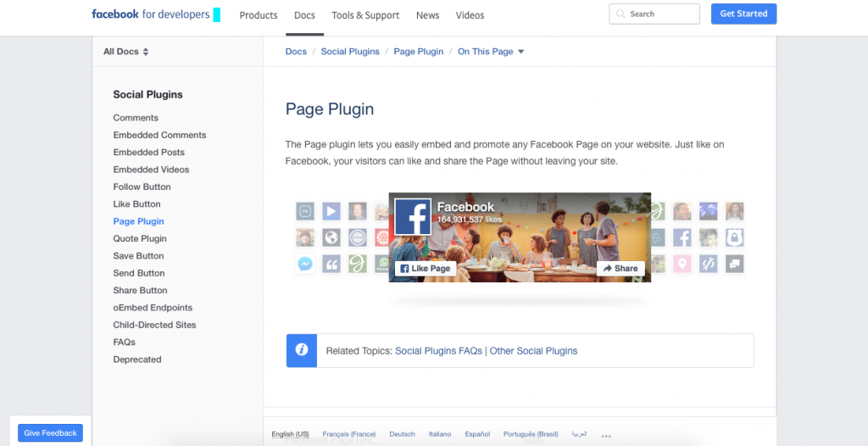
Task: Click the pink location pin tile
Action: click(x=682, y=264)
